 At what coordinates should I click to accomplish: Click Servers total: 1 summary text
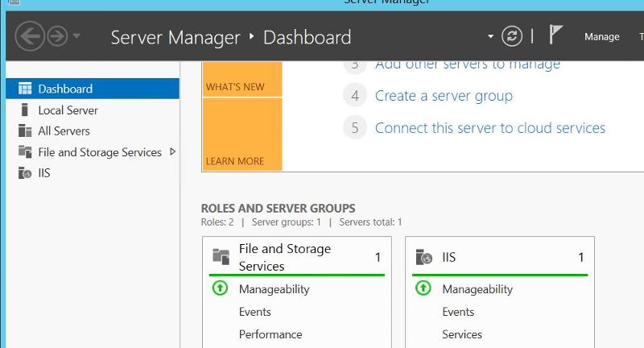[370, 222]
